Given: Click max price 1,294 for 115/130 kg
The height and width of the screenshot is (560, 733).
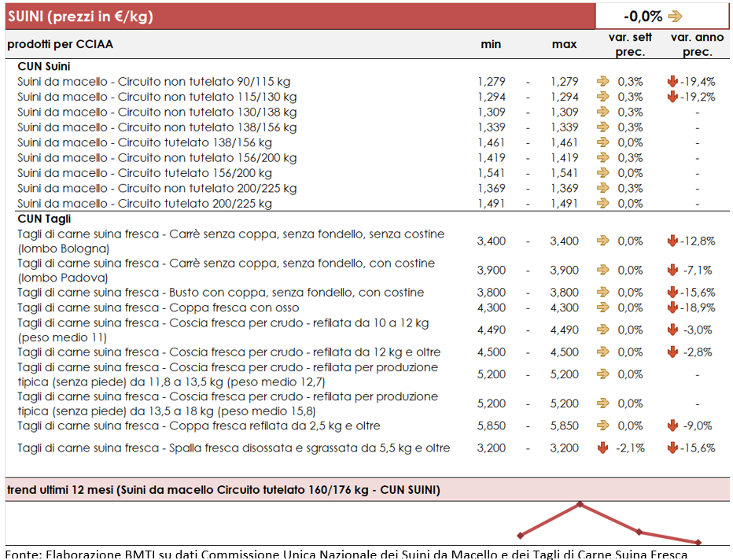Looking at the screenshot, I should click(x=564, y=97).
